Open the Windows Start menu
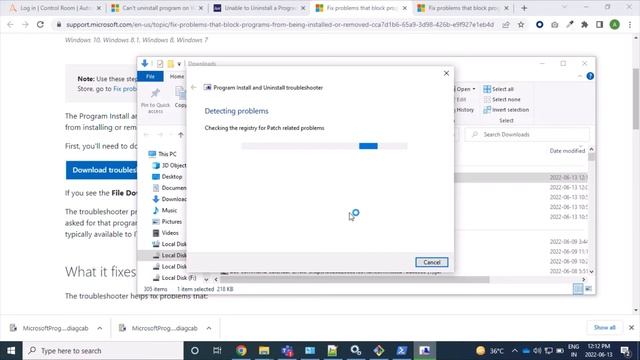The width and height of the screenshot is (640, 360). [x=11, y=351]
